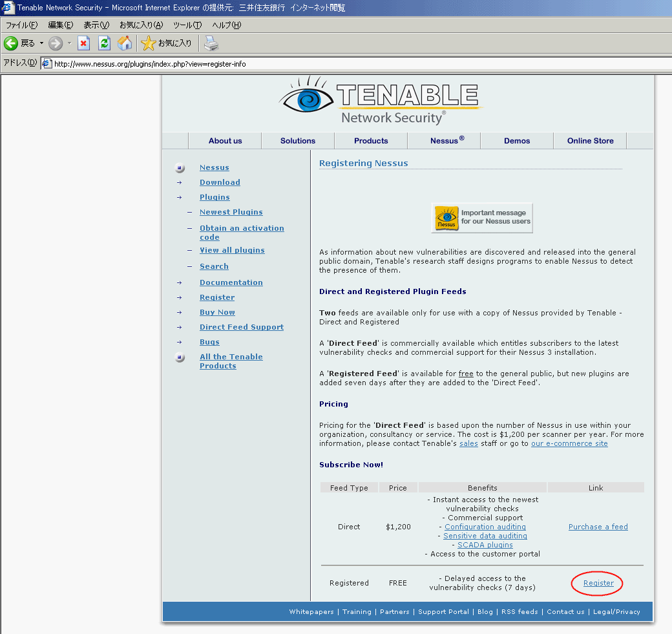Viewport: 672px width, 634px height.
Task: Click Registering Nessus heading
Action: [x=363, y=163]
